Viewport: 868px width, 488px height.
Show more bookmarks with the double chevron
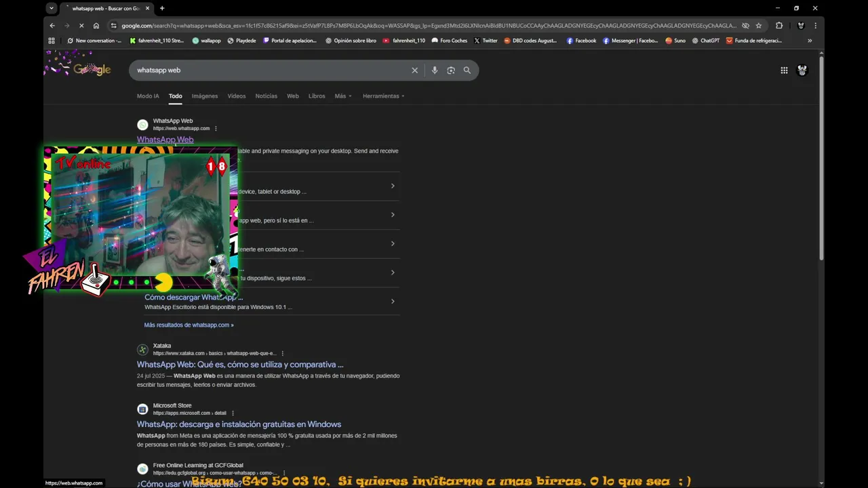809,41
